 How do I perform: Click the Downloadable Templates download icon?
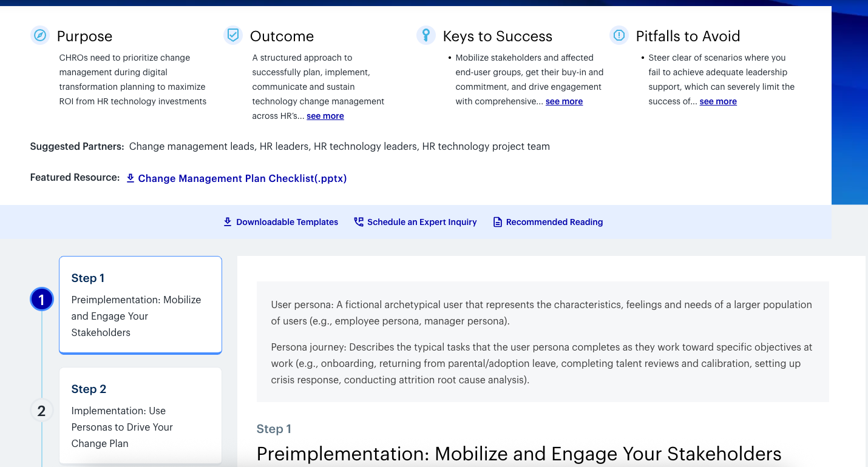(x=228, y=222)
